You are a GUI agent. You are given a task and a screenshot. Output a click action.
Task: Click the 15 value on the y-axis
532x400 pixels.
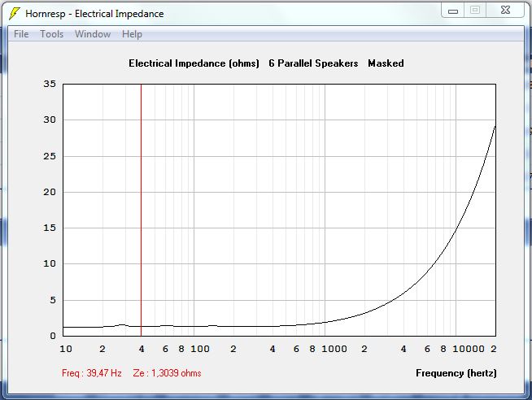(x=50, y=228)
